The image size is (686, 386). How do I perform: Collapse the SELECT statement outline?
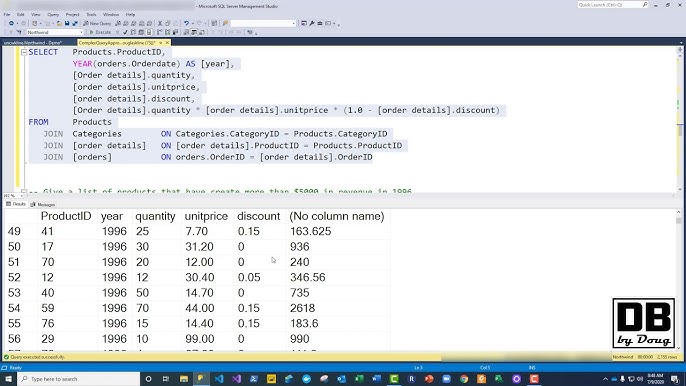point(24,52)
